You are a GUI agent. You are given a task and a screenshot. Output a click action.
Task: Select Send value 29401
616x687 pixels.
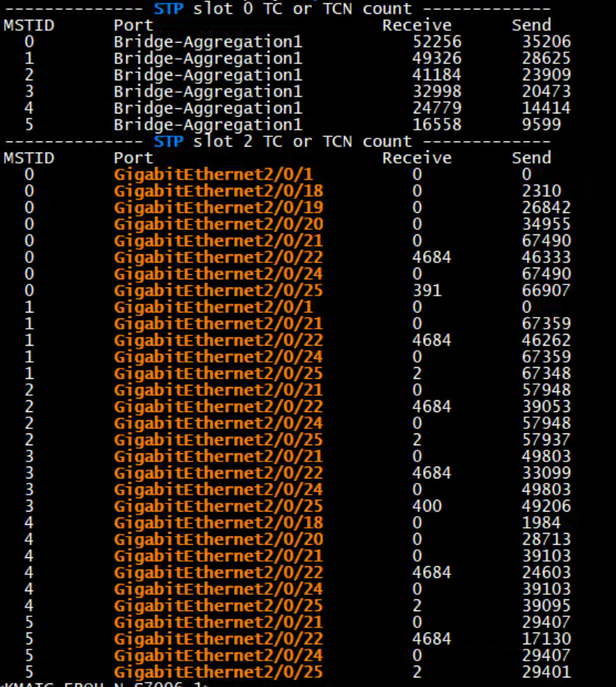tap(546, 673)
